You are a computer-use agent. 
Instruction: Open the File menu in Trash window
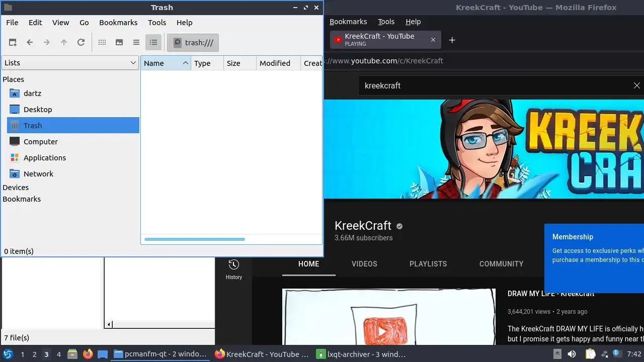tap(12, 23)
